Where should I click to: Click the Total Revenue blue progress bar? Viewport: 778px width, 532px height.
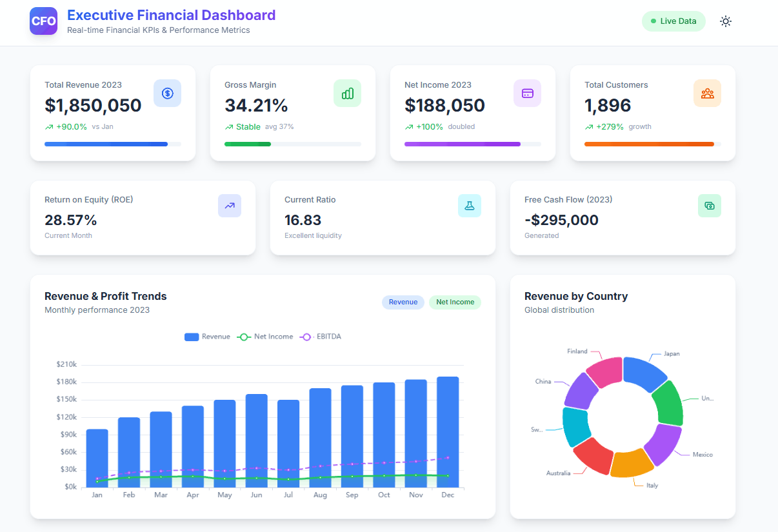pyautogui.click(x=106, y=144)
